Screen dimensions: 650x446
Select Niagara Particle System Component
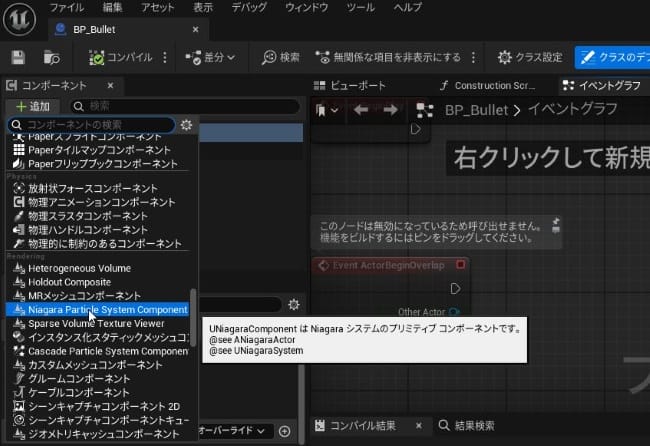(98, 310)
